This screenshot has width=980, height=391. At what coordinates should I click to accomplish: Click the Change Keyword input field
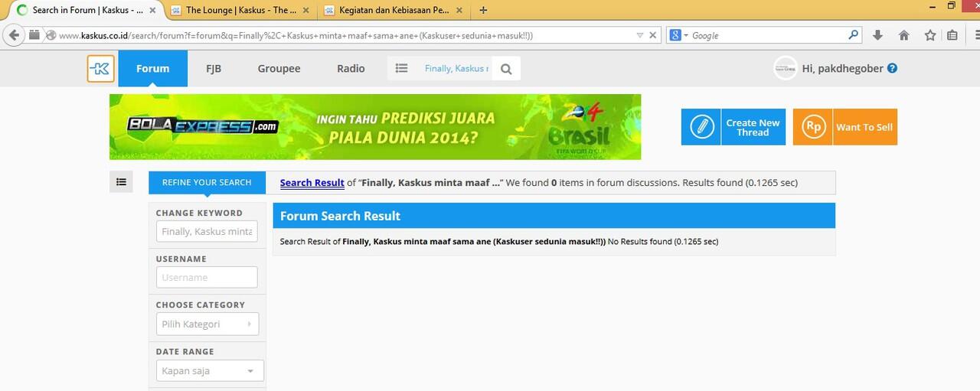tap(207, 231)
